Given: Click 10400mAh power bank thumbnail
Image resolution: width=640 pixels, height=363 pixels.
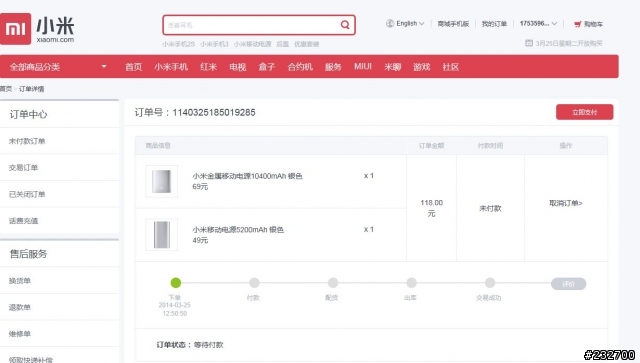Looking at the screenshot, I should [162, 181].
